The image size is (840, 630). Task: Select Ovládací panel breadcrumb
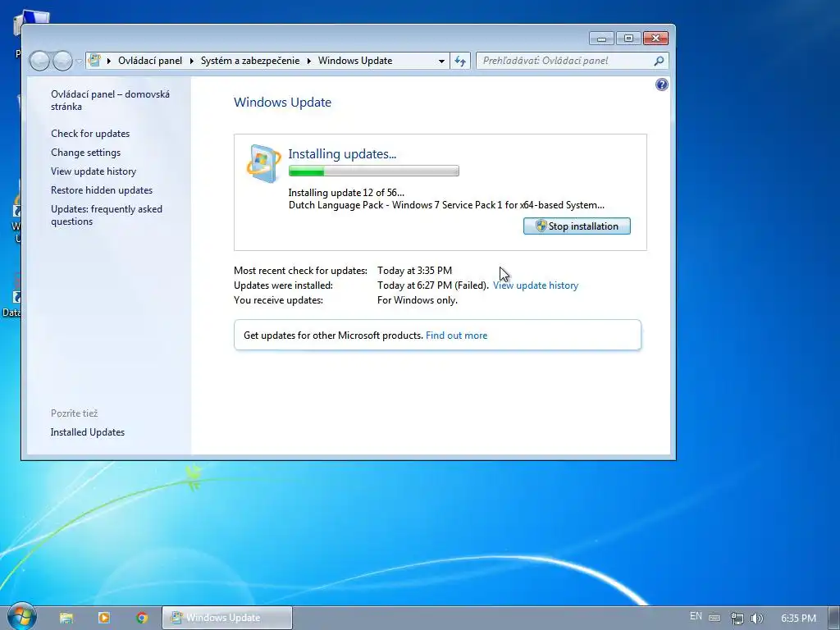pos(150,61)
